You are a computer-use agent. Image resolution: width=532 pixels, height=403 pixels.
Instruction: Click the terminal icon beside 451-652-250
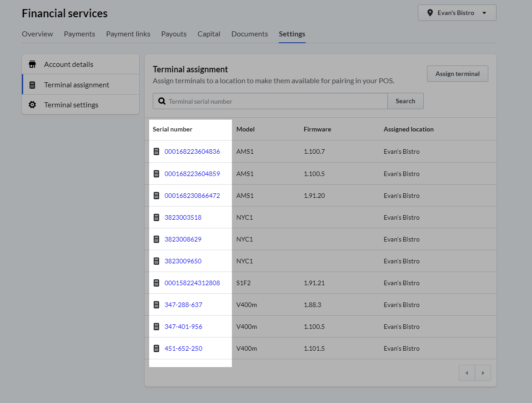click(x=156, y=348)
